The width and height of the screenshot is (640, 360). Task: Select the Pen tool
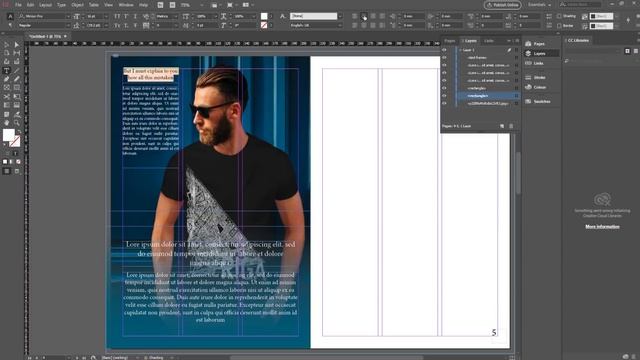click(x=7, y=79)
